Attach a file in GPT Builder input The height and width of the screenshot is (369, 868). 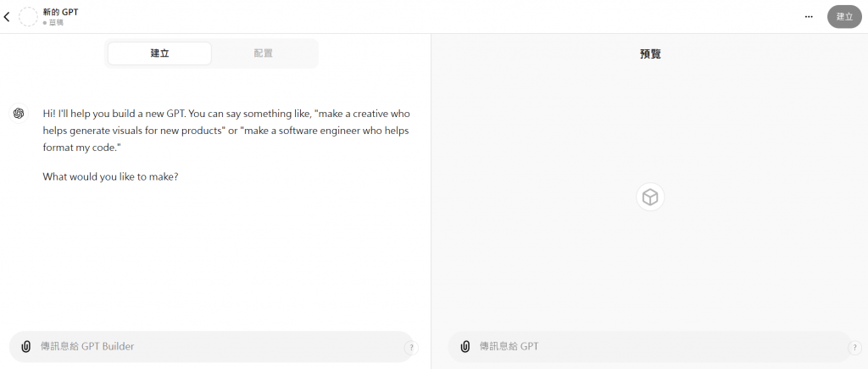25,347
